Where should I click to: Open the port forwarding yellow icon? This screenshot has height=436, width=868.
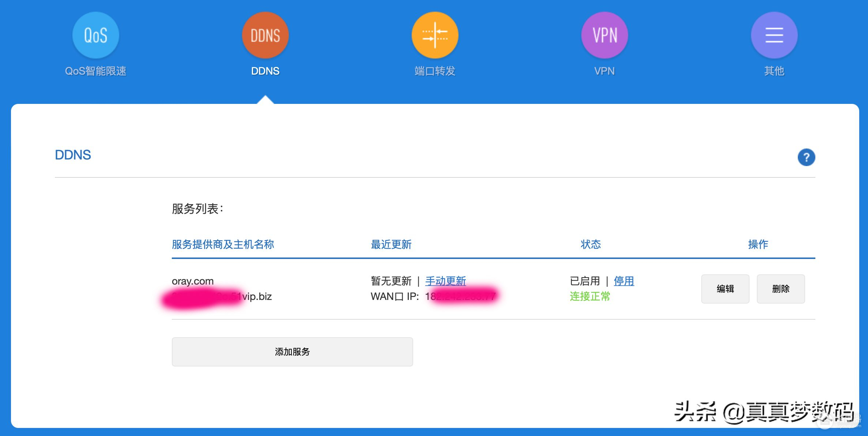(x=435, y=35)
